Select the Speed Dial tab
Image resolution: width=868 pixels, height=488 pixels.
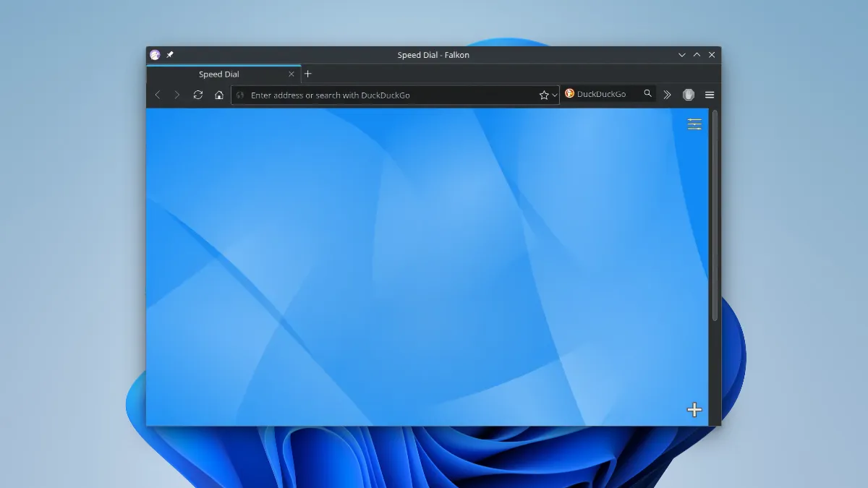(218, 74)
